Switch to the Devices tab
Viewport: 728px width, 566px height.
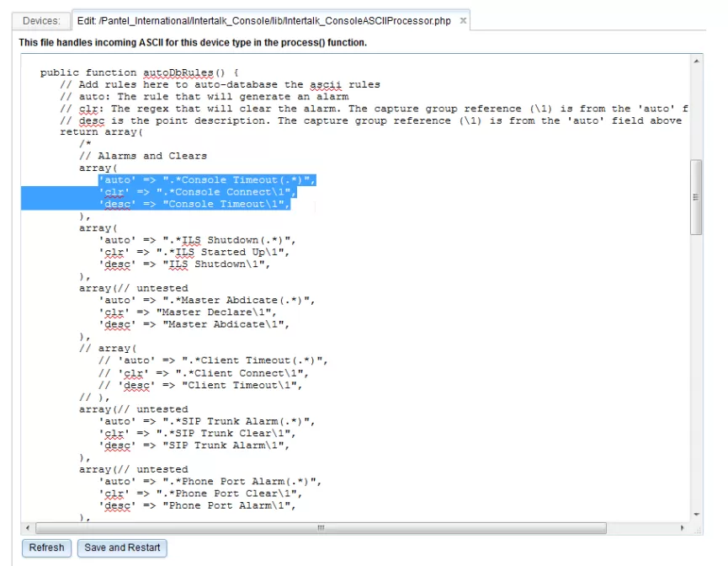[41, 21]
